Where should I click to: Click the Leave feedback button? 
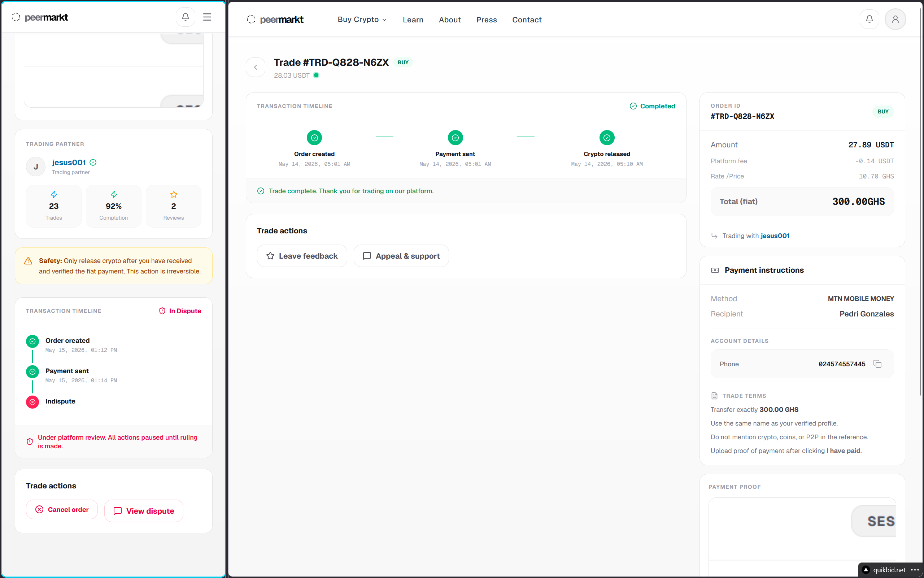point(302,256)
